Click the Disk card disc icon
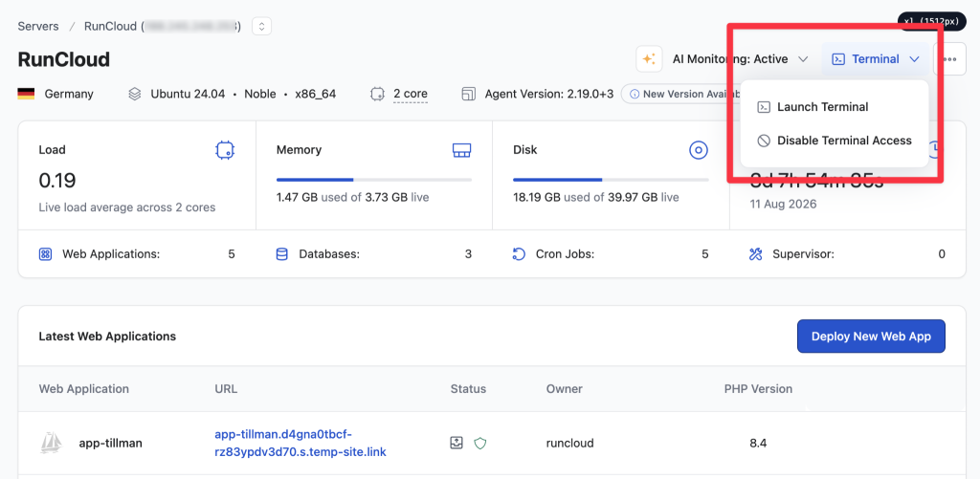 tap(698, 150)
